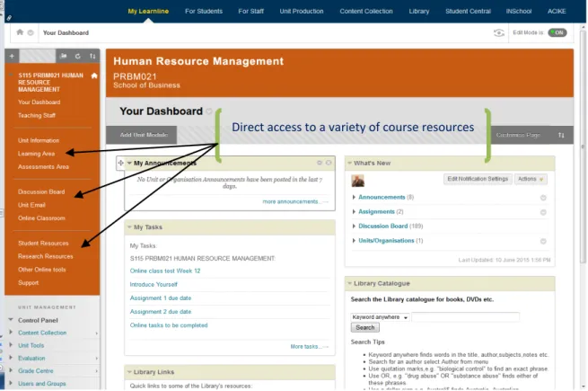Collapse the My Tasks module

click(129, 227)
